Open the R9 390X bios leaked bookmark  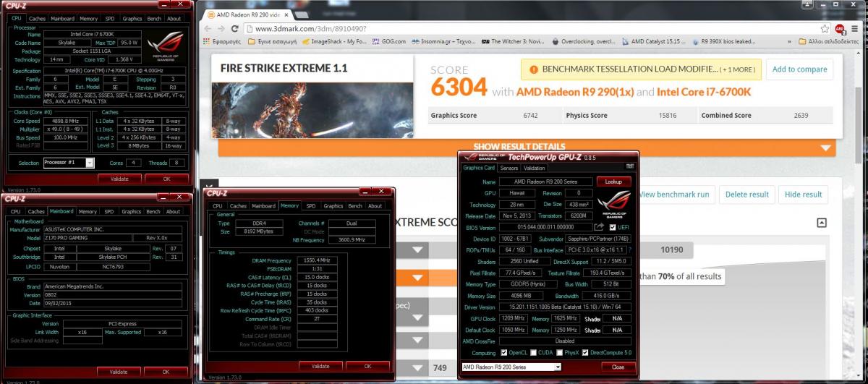click(x=723, y=41)
